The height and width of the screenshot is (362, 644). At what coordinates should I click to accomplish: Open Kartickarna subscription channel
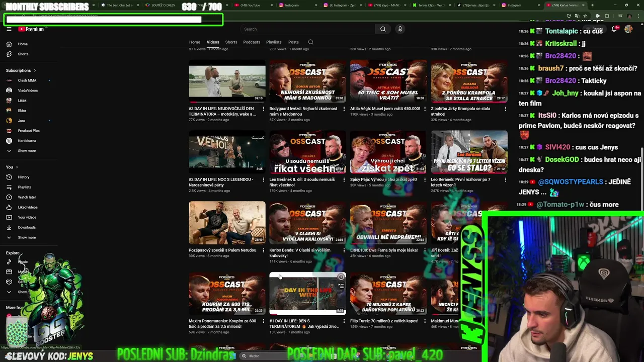[x=28, y=141]
